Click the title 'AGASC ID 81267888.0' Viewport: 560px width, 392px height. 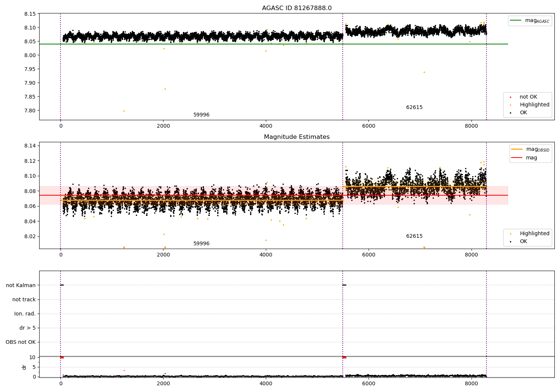point(297,8)
